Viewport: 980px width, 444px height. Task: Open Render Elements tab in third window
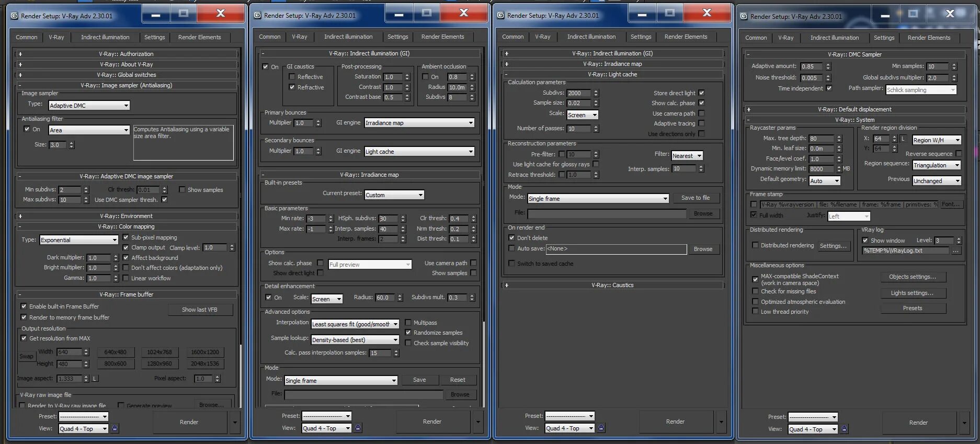[x=686, y=37]
